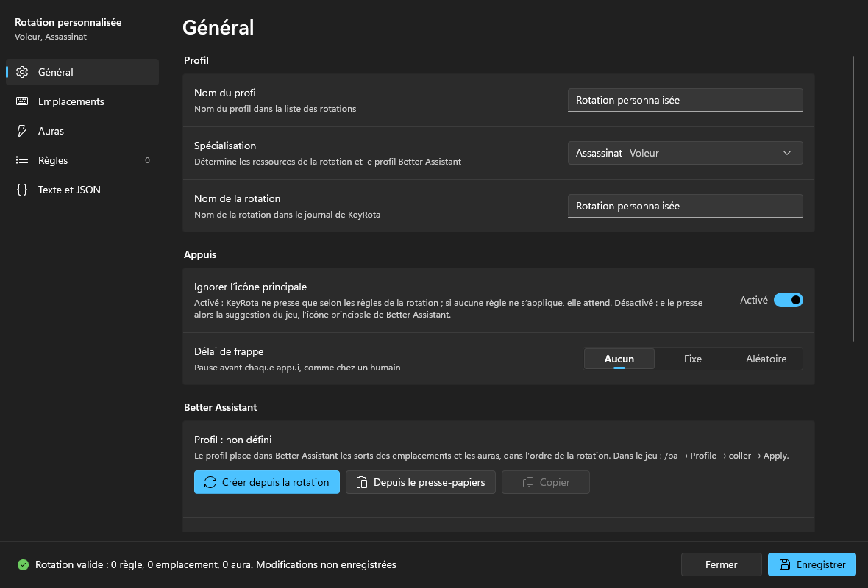Click the copy icon on the Copier button
Screen dimensions: 868x588
528,482
